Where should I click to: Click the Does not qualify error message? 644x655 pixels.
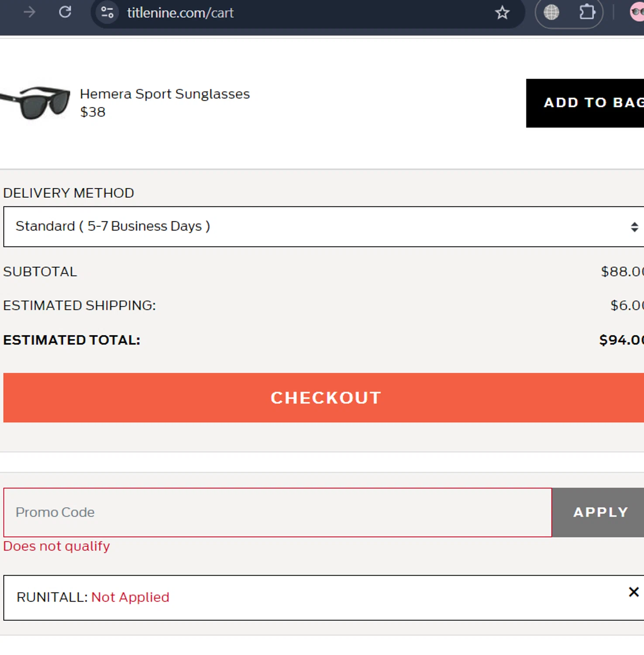click(x=57, y=546)
